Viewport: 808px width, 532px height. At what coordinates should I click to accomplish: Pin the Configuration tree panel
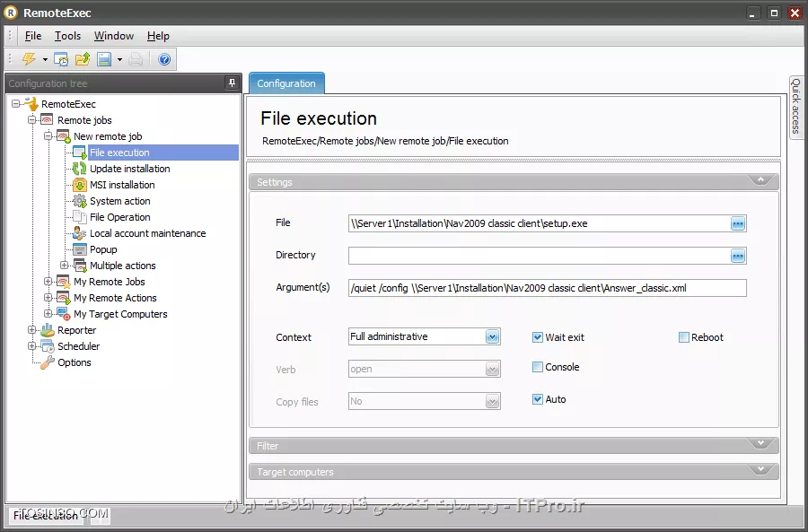(232, 83)
